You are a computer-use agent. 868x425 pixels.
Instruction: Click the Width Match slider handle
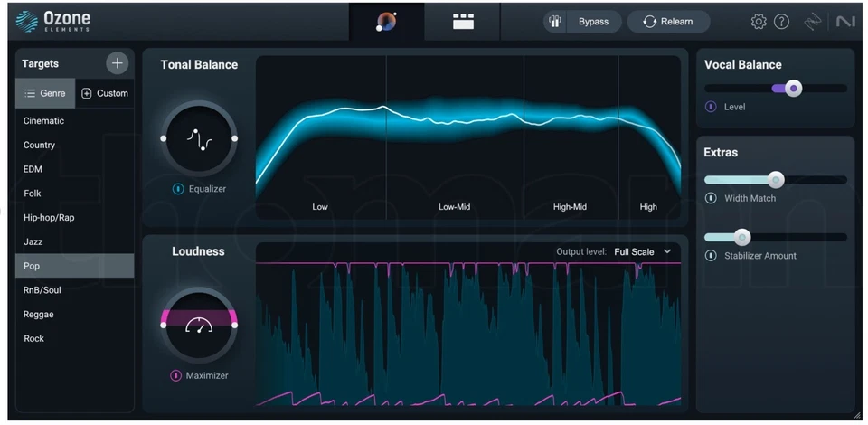(776, 180)
